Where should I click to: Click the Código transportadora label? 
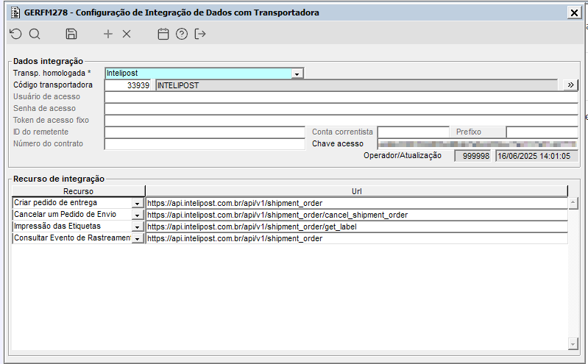point(53,85)
